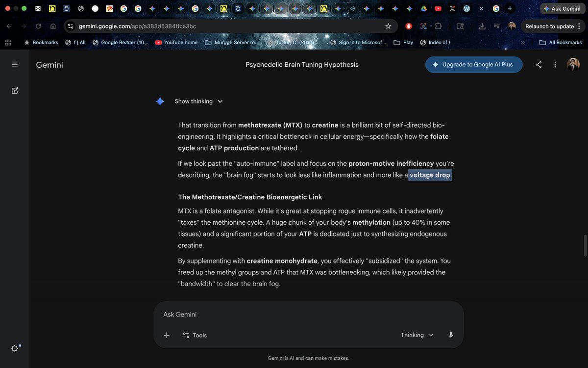Viewport: 588px width, 368px height.
Task: Click 'The Methotrexate/Creatine Bioenergetic Link' heading
Action: click(250, 197)
